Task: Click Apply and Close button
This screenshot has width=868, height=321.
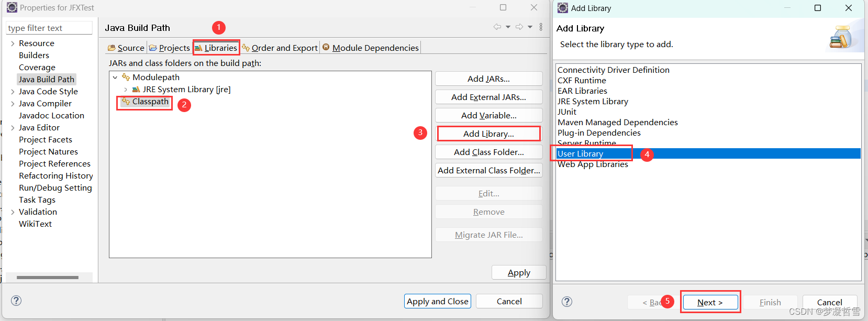Action: coord(438,301)
